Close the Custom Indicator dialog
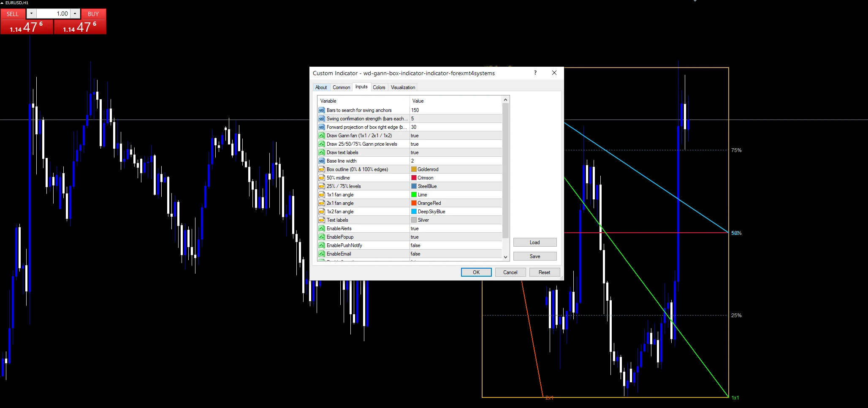 [x=554, y=73]
